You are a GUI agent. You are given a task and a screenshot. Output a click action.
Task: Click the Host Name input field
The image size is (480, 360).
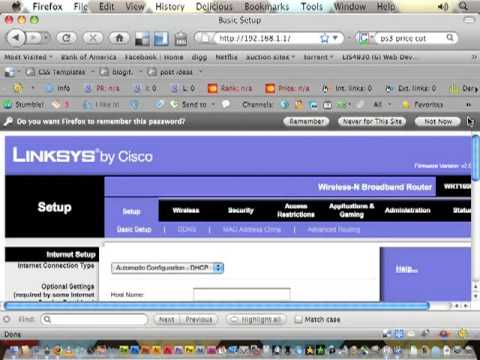(242, 294)
